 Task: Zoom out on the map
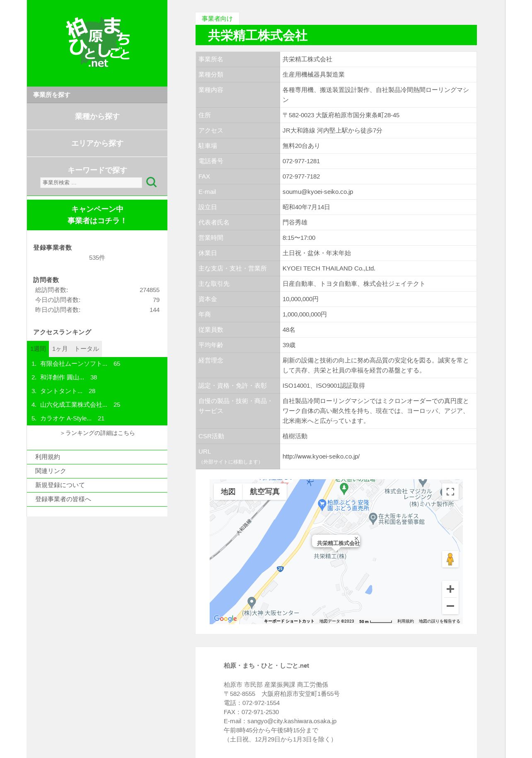tap(450, 606)
